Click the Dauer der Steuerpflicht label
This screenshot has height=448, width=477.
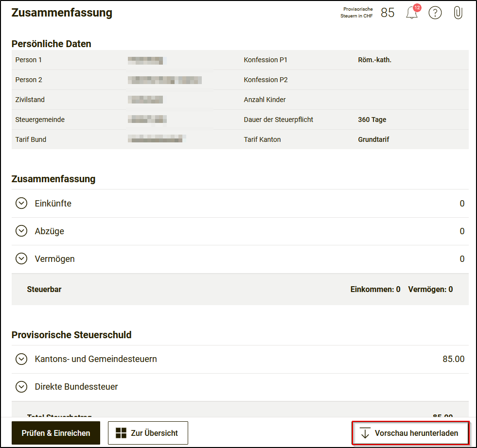pos(278,120)
